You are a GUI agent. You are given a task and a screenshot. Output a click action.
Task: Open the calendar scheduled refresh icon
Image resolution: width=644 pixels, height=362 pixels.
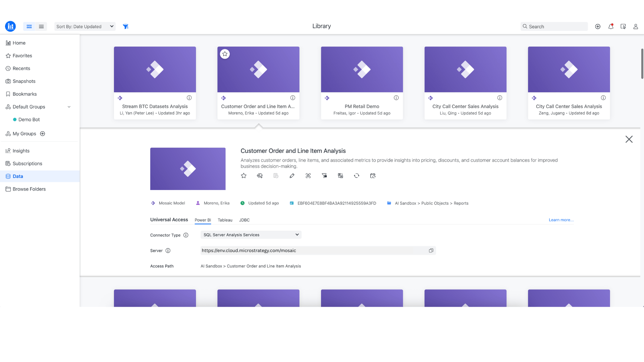coord(373,176)
